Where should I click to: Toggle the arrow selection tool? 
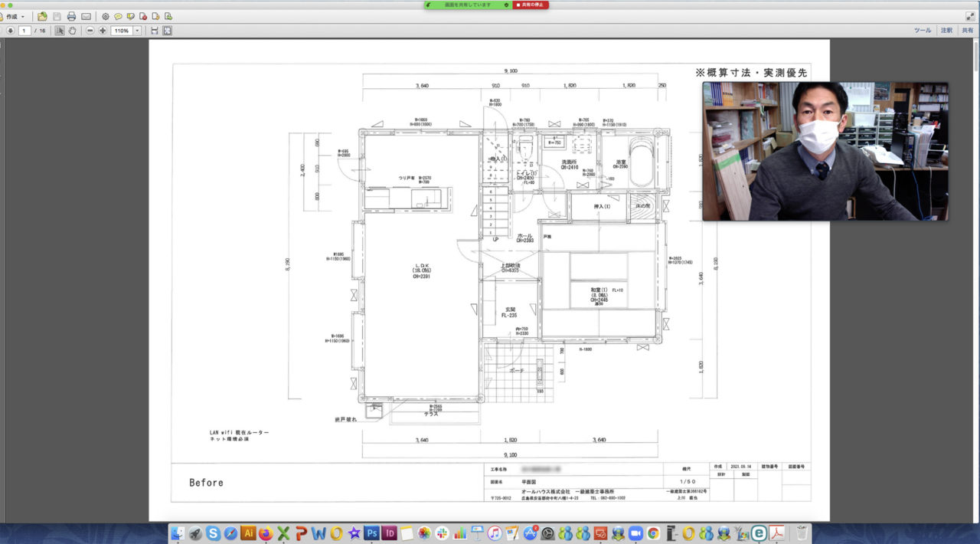pyautogui.click(x=60, y=31)
